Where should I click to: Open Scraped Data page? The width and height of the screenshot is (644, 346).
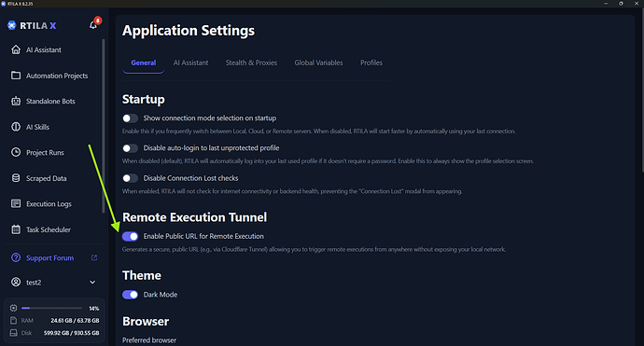click(47, 178)
